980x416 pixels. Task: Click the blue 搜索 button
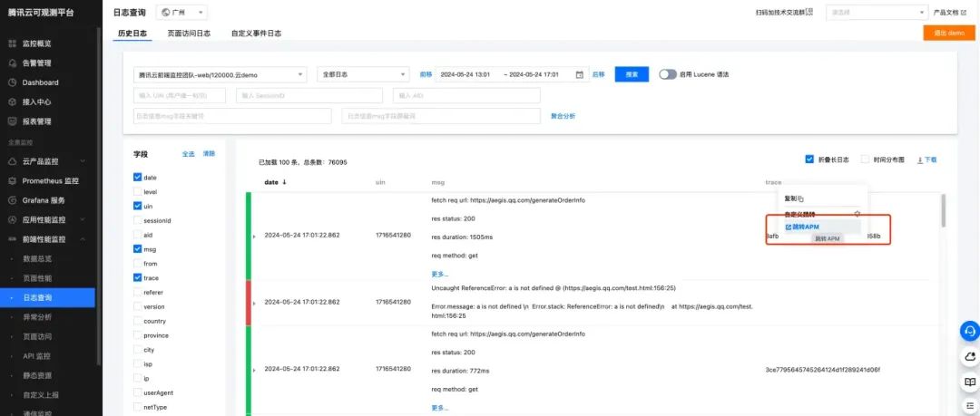632,74
